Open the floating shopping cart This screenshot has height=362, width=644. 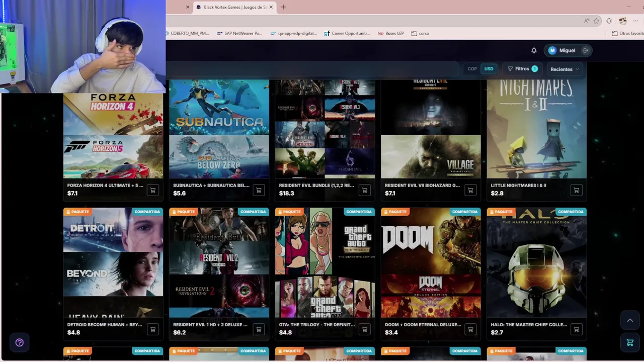(630, 343)
